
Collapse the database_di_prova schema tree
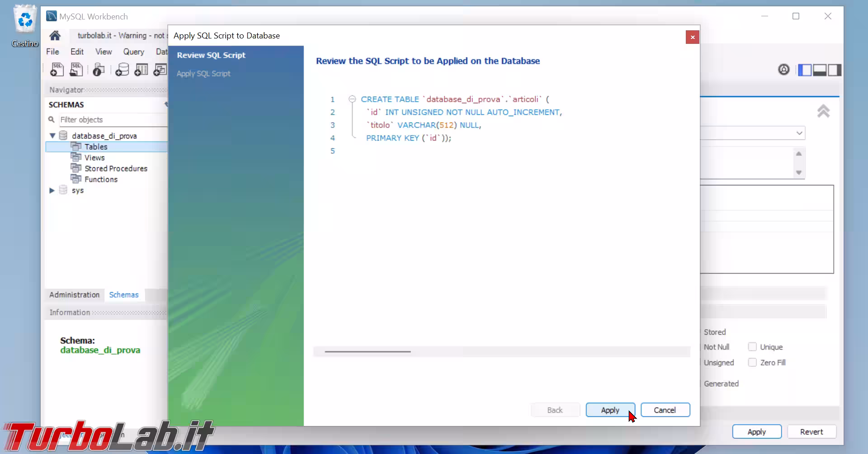pos(52,136)
